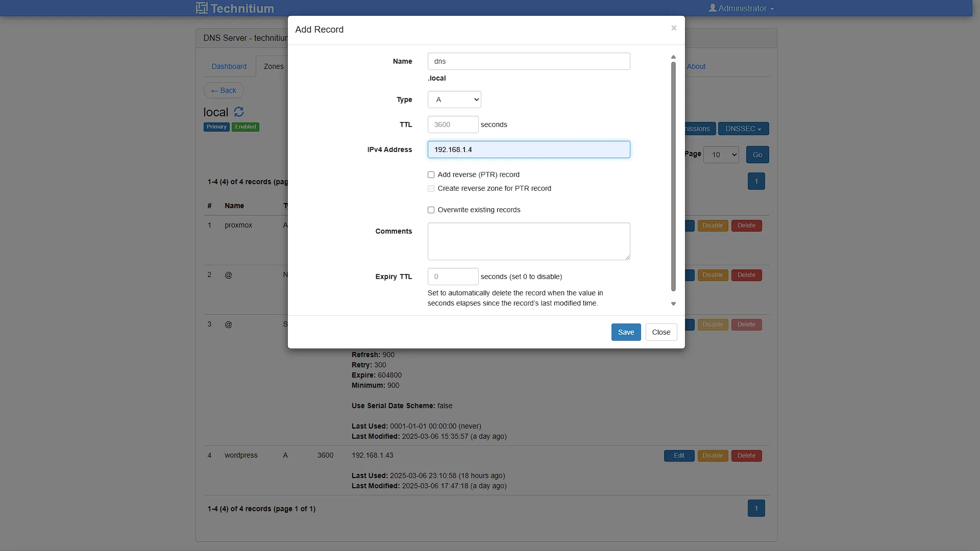Tick Create reverse zone for PTR record
The image size is (980, 551).
point(431,188)
